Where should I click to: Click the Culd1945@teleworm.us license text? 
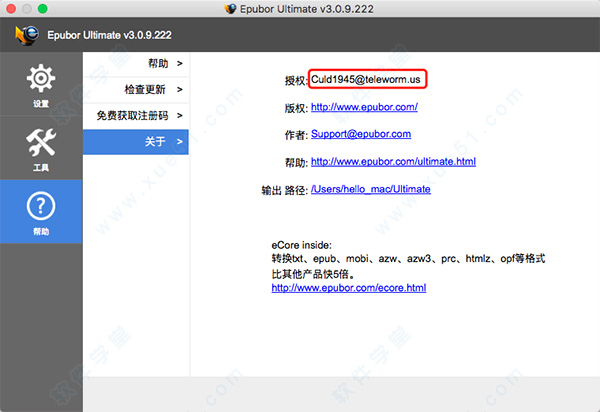point(366,79)
